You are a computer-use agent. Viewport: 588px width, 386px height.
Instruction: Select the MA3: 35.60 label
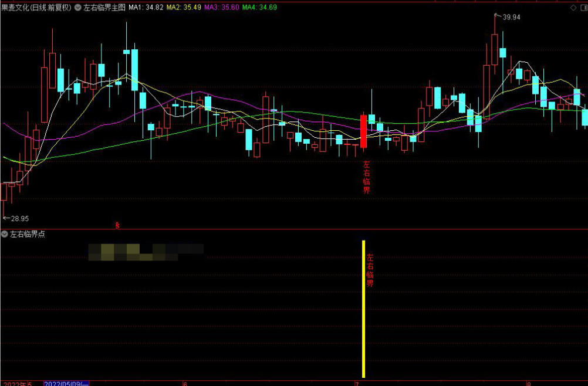[222, 8]
